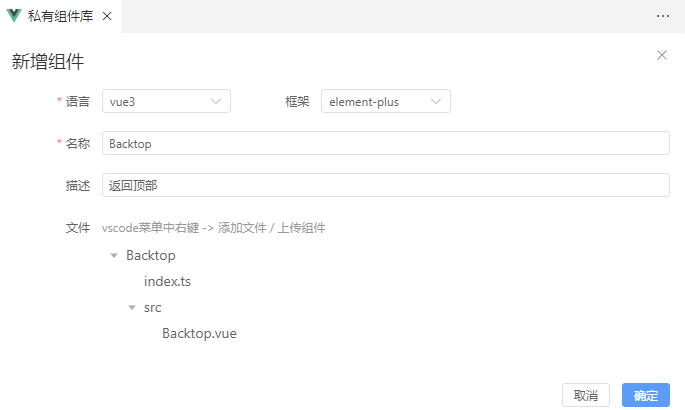Collapse the src folder triangle
This screenshot has width=685, height=410.
coord(132,308)
